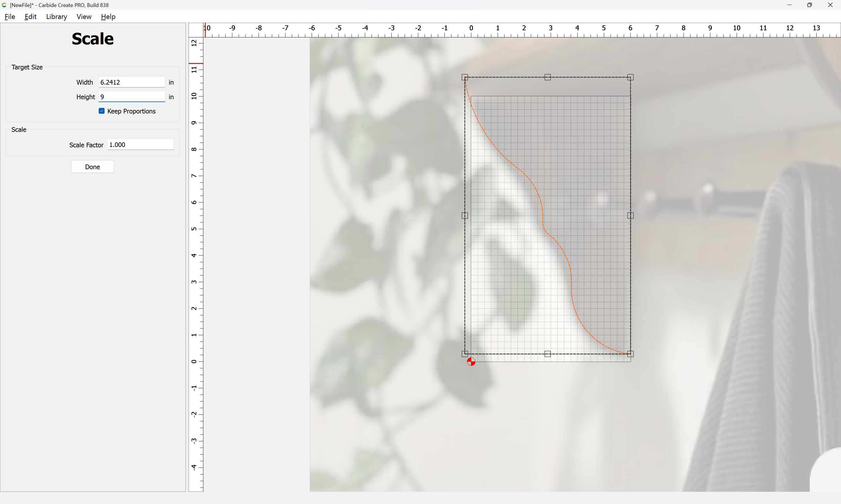Click the top-left selection handle

[465, 77]
